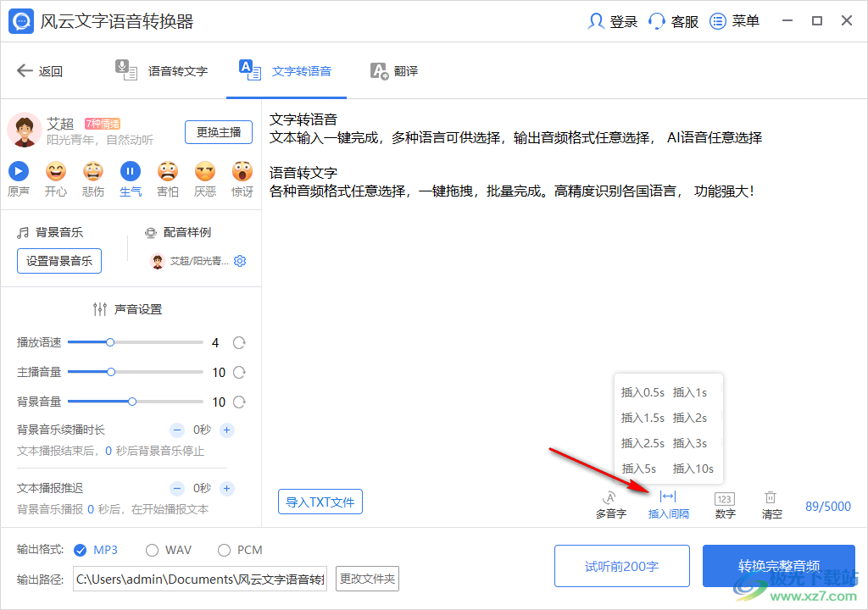The image size is (868, 610).
Task: Switch to 语音转文字 tab
Action: pyautogui.click(x=162, y=71)
